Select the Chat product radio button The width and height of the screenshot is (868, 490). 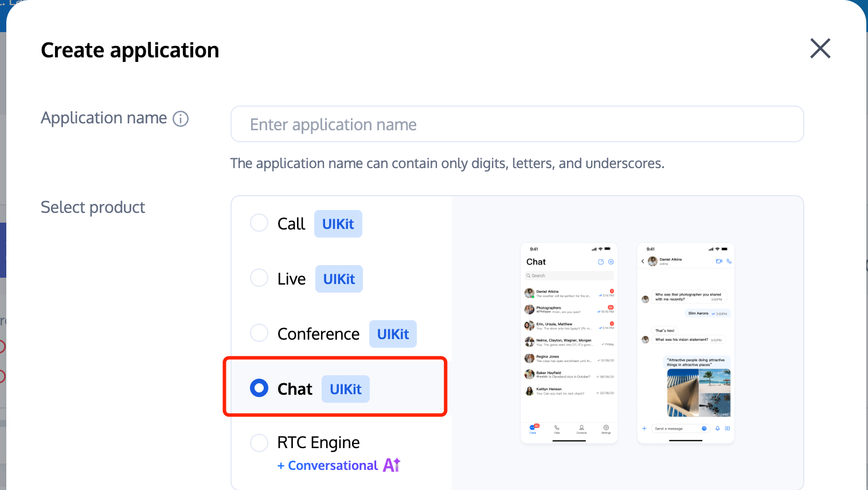click(x=259, y=388)
